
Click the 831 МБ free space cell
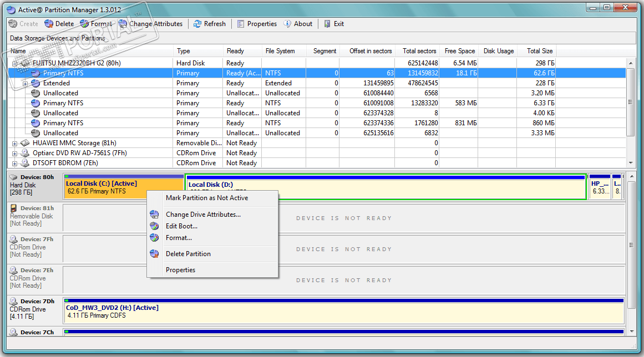click(x=458, y=123)
